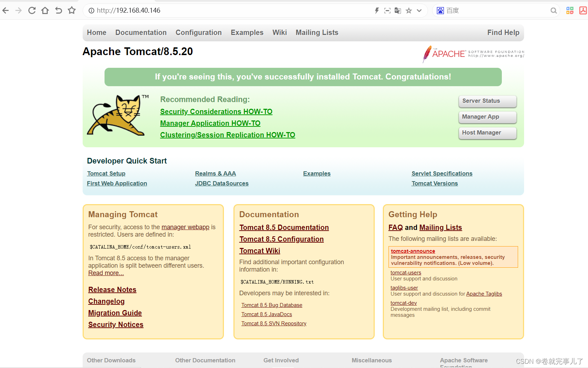Go to Wiki in the top navigation

point(280,32)
